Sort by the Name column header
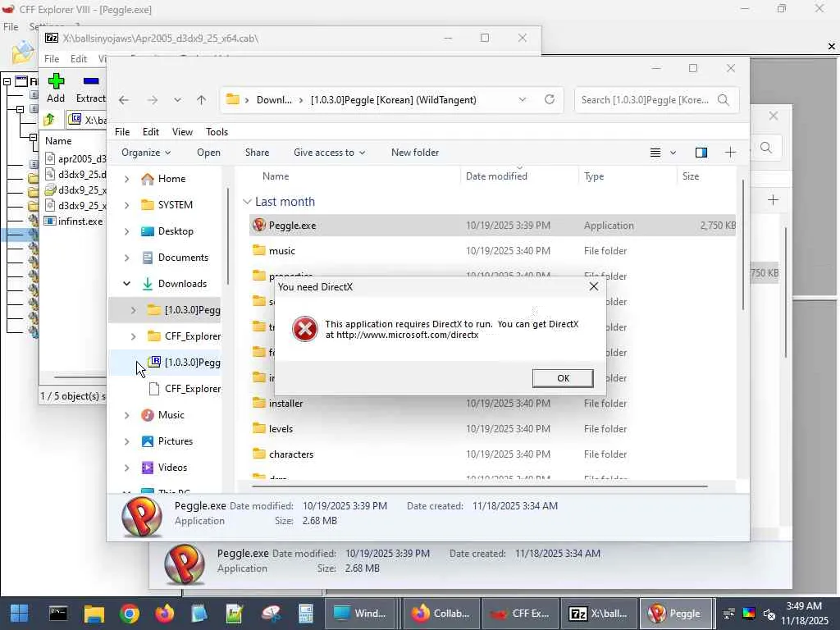 click(x=276, y=176)
